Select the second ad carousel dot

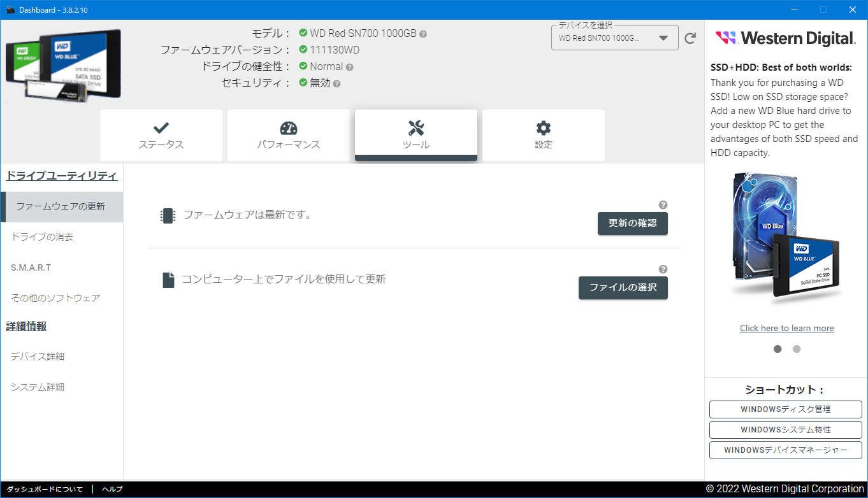[x=797, y=349]
